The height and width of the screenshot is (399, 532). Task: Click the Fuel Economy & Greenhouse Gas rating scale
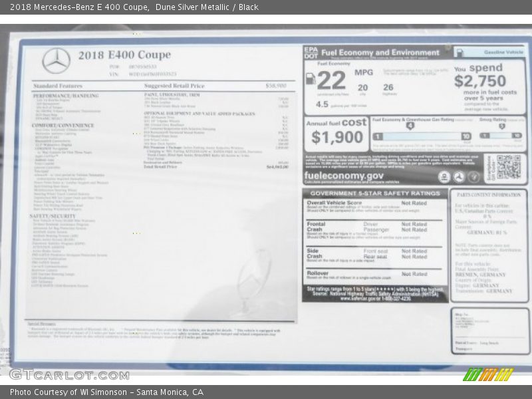click(x=422, y=136)
